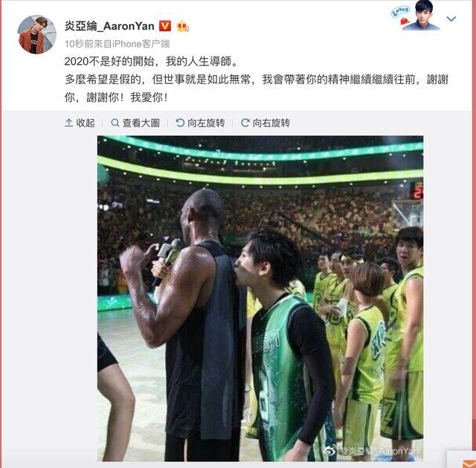Collapse the image with 收起
This screenshot has height=468, width=476.
click(80, 123)
